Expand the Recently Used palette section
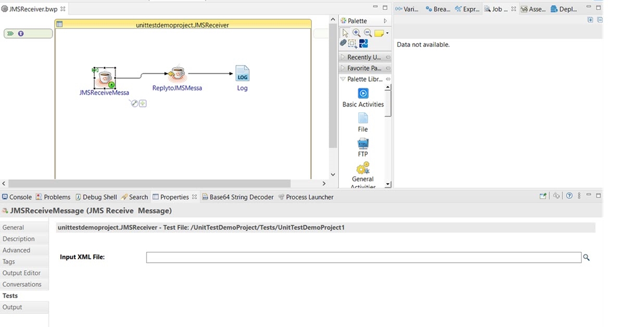Screen dimensions: 644x327 343,57
